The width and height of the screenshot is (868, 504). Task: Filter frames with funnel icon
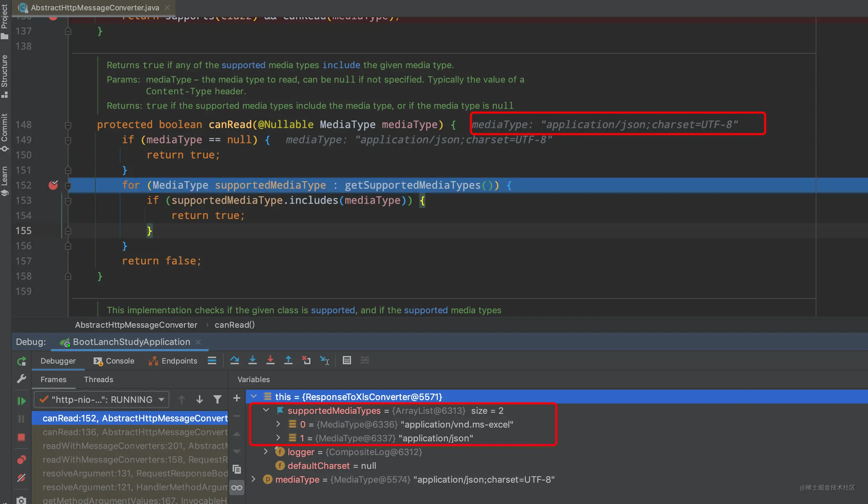218,400
